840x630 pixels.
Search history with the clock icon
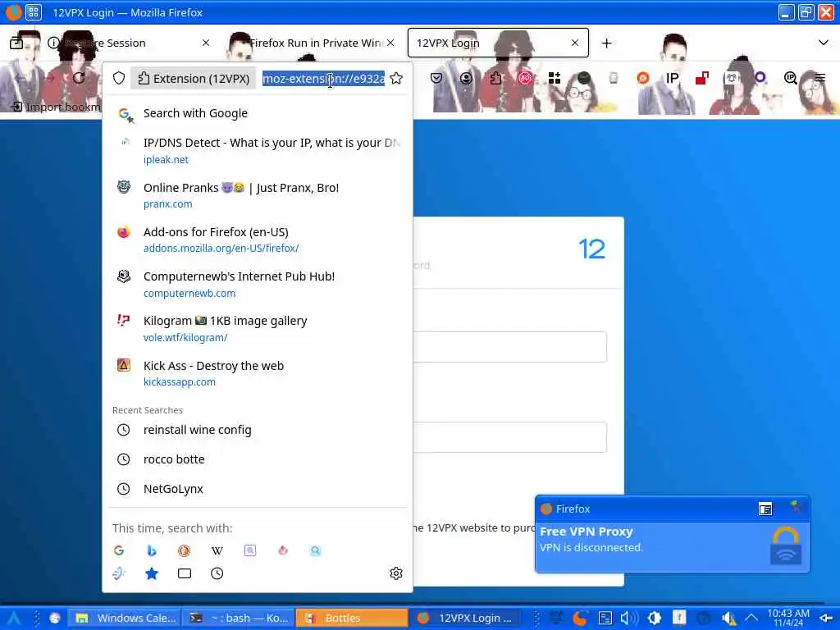click(x=217, y=573)
